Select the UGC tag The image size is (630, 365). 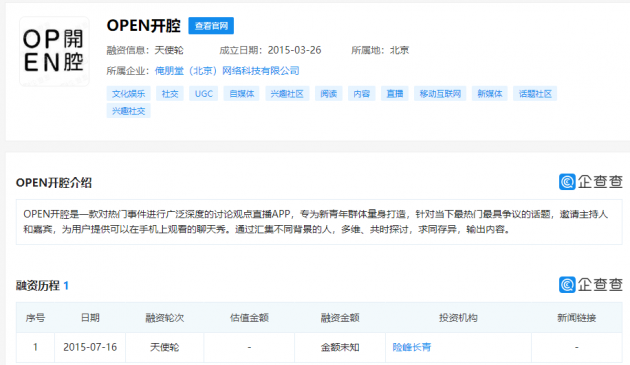(x=204, y=94)
